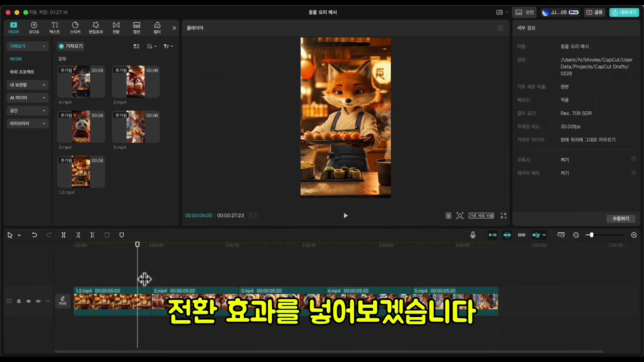Select the 1.2.mp4 clip on timeline

(x=112, y=301)
